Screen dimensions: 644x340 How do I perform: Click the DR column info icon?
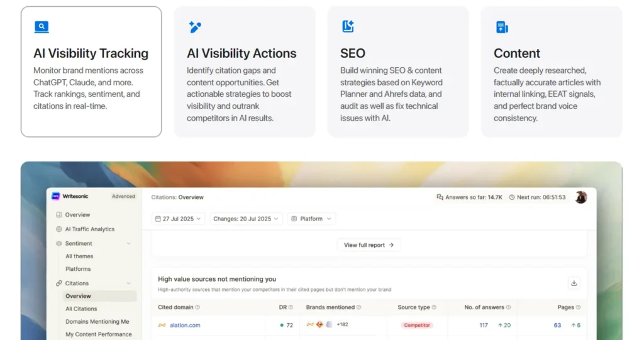(291, 307)
